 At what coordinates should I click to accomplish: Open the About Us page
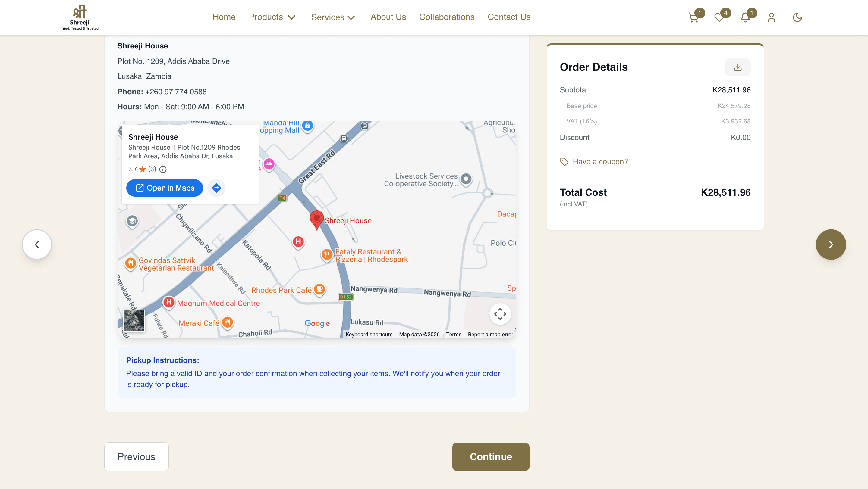click(x=388, y=17)
